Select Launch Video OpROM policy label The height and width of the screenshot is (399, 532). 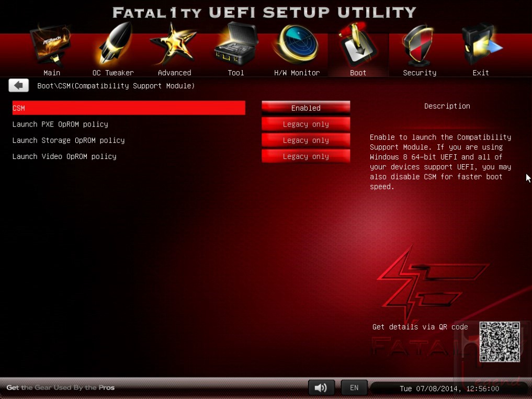pyautogui.click(x=64, y=156)
